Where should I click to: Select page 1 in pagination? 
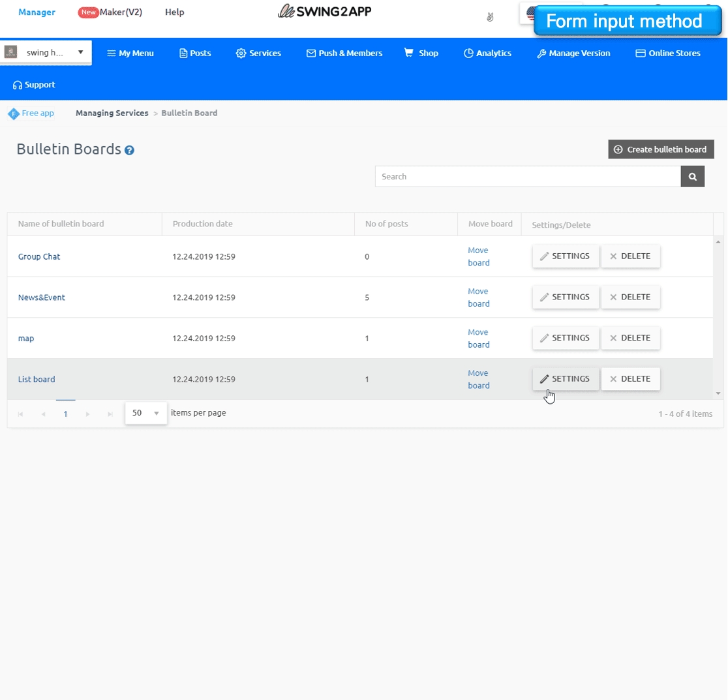coord(65,414)
